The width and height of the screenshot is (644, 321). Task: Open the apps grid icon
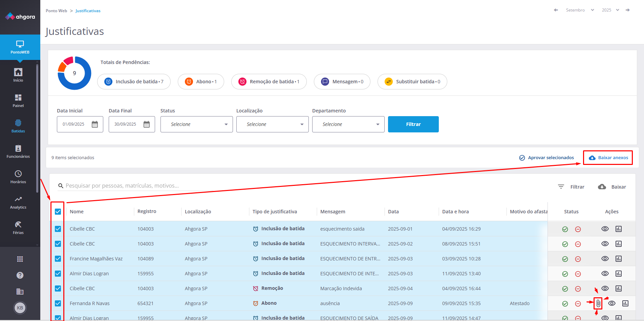click(x=20, y=259)
